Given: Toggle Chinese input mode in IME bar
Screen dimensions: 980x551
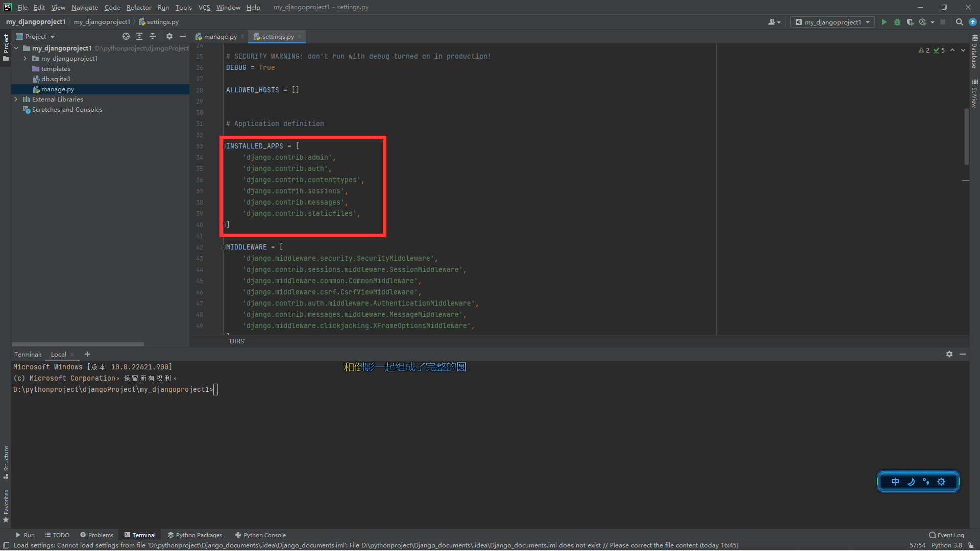Looking at the screenshot, I should tap(895, 482).
